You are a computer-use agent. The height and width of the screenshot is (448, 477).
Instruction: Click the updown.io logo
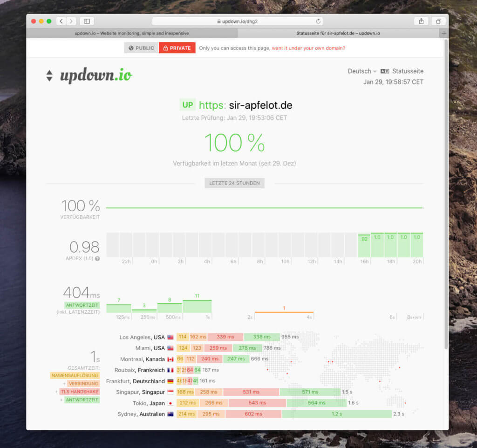coord(95,76)
